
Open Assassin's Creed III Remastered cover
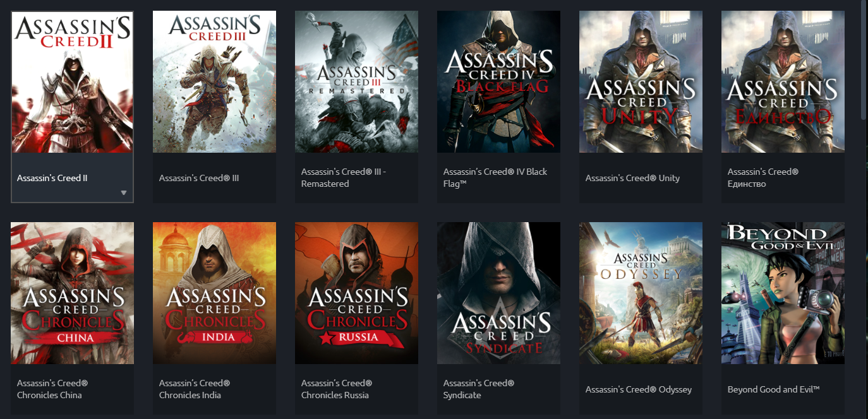pyautogui.click(x=356, y=82)
